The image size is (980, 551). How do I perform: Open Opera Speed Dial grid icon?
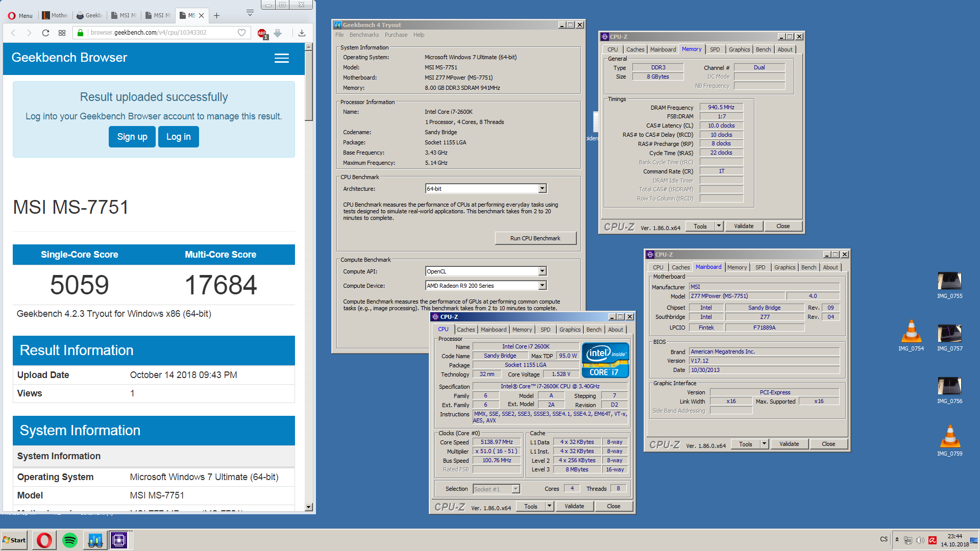pyautogui.click(x=62, y=33)
